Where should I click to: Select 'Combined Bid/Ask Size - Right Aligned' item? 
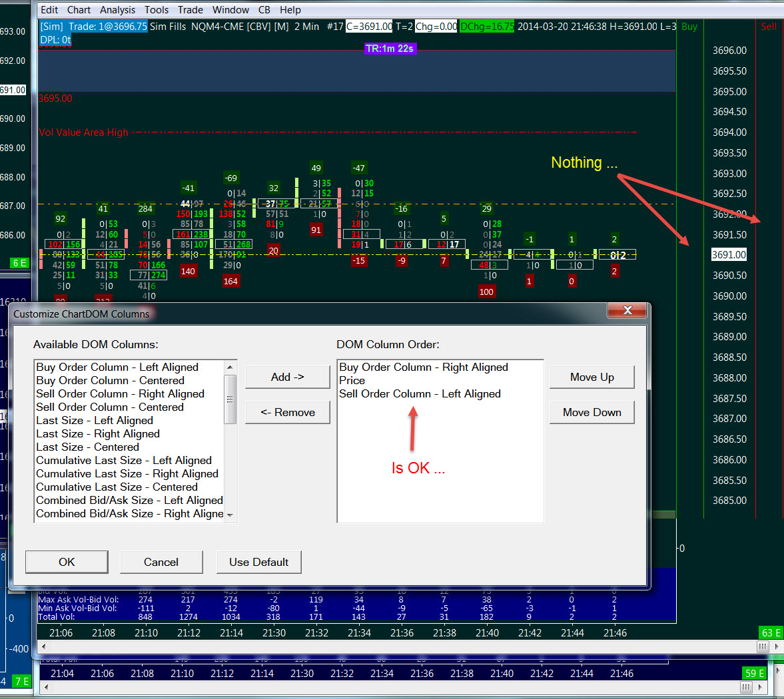129,514
